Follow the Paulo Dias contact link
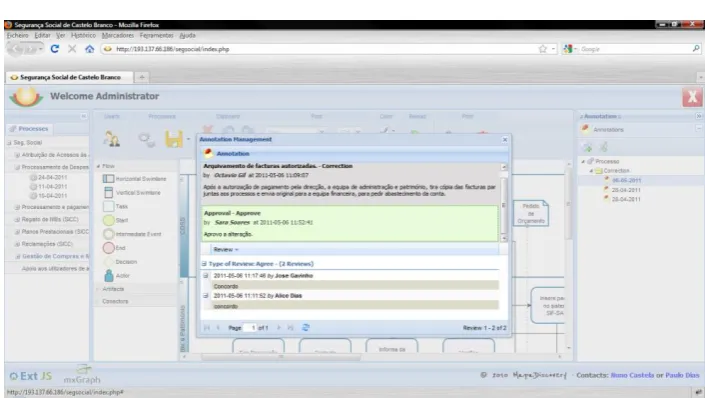 [682, 375]
